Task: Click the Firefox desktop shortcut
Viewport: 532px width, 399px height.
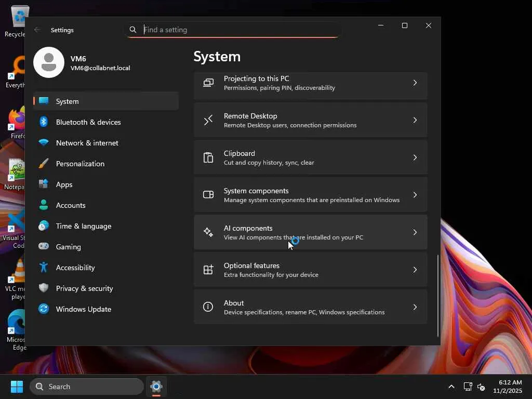Action: click(x=16, y=123)
